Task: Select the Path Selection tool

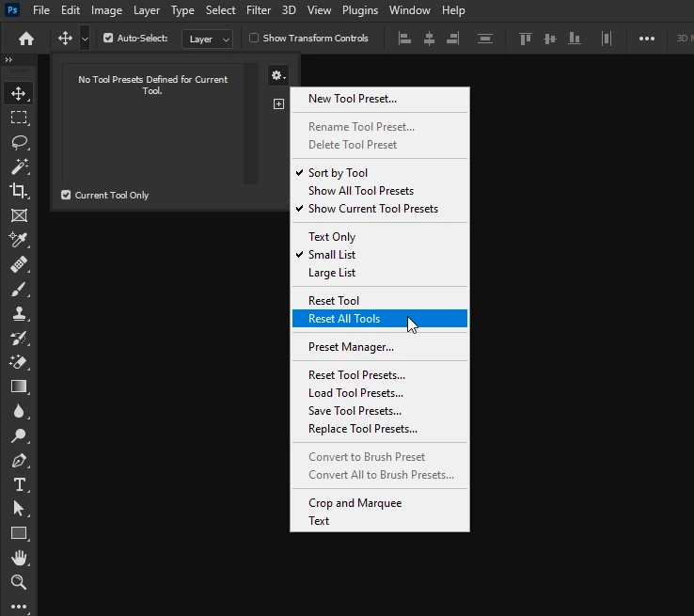Action: 19,509
